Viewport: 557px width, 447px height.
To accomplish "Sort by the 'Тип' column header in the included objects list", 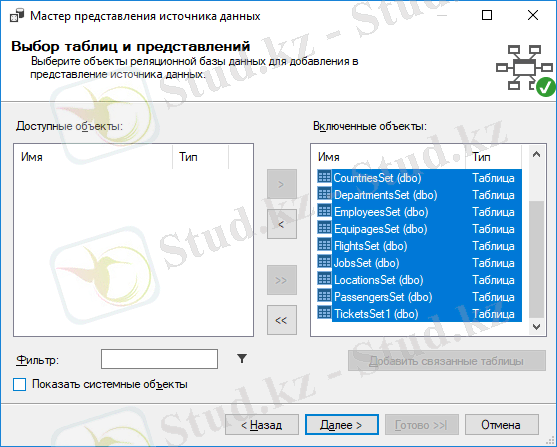I will point(493,157).
